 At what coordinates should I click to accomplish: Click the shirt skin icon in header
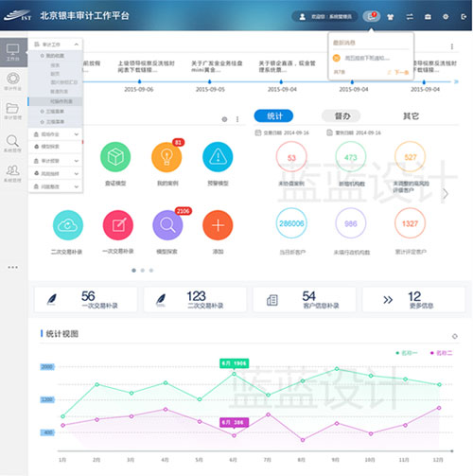tap(391, 17)
